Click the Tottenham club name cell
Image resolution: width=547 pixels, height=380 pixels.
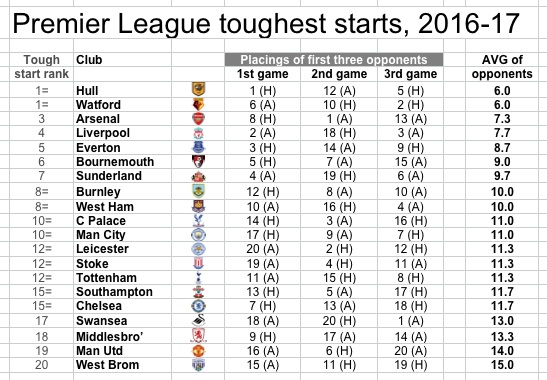[x=106, y=278]
